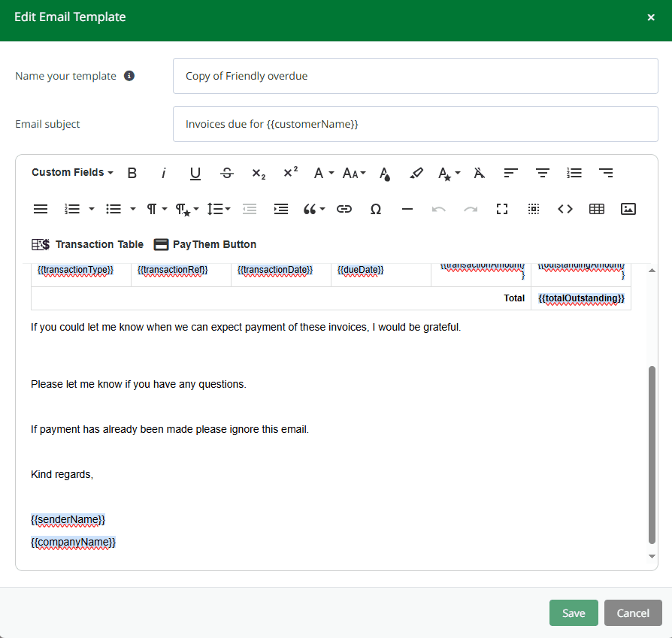Click the editor vertical scrollbar thumb
672x638 pixels.
pos(652,455)
